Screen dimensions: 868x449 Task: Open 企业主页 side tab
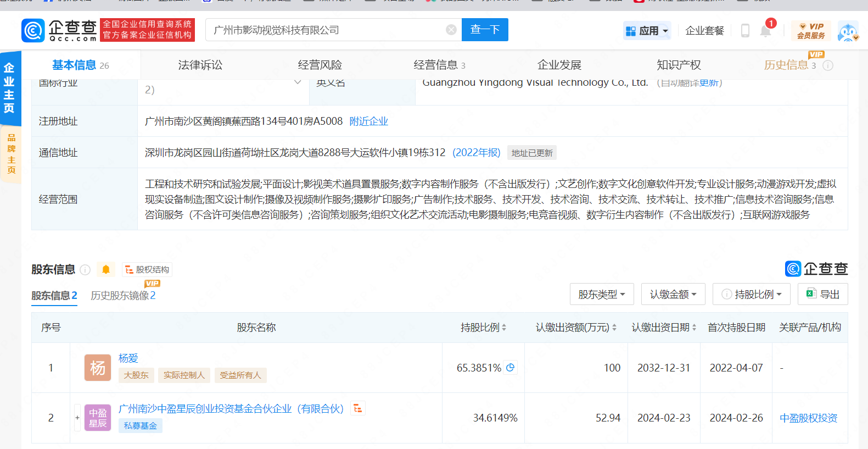pos(9,88)
